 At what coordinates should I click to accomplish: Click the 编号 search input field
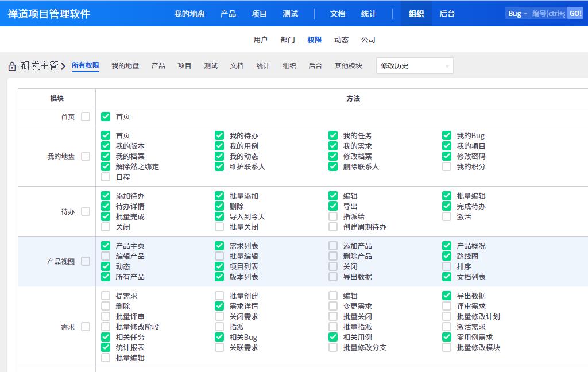548,14
